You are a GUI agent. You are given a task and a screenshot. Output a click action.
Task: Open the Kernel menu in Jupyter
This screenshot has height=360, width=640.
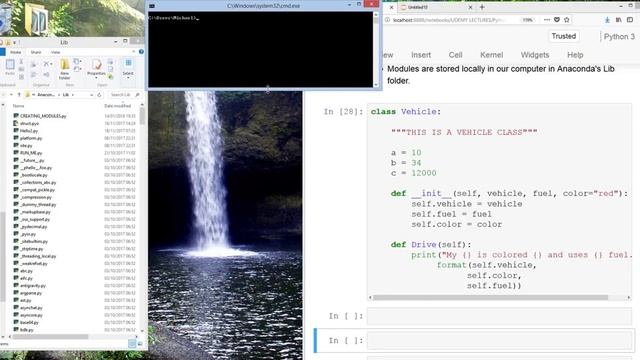[x=491, y=55]
